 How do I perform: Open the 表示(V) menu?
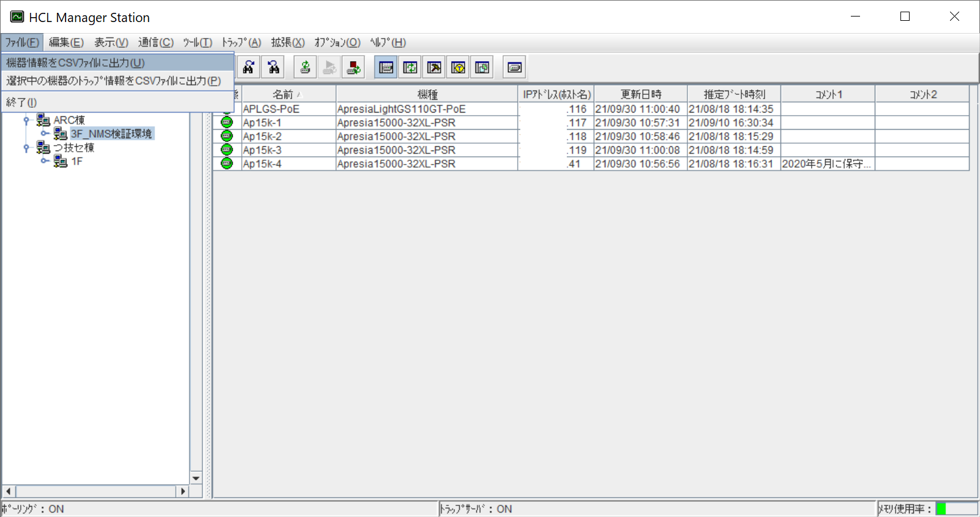(111, 42)
